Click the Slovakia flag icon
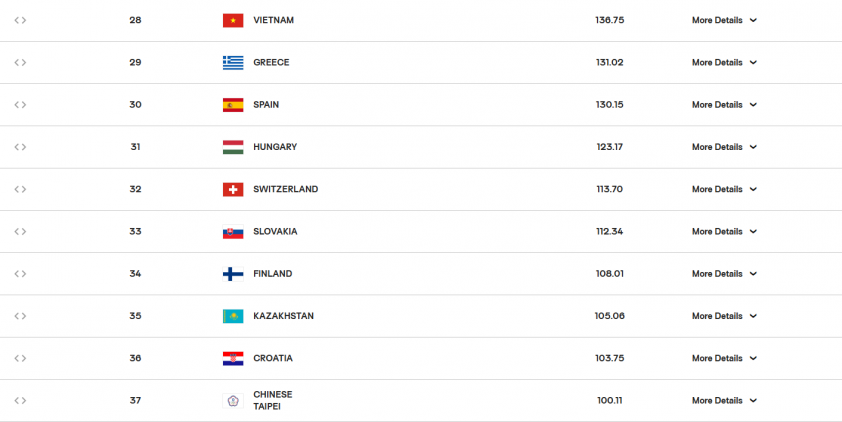 tap(232, 232)
